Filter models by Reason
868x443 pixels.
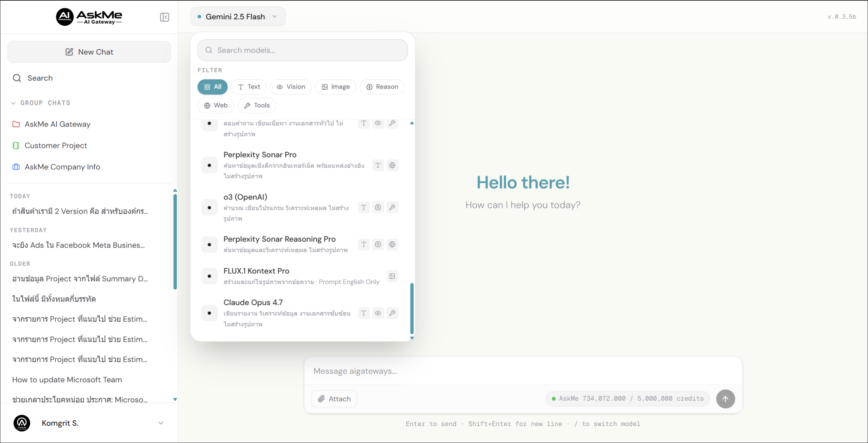click(382, 87)
